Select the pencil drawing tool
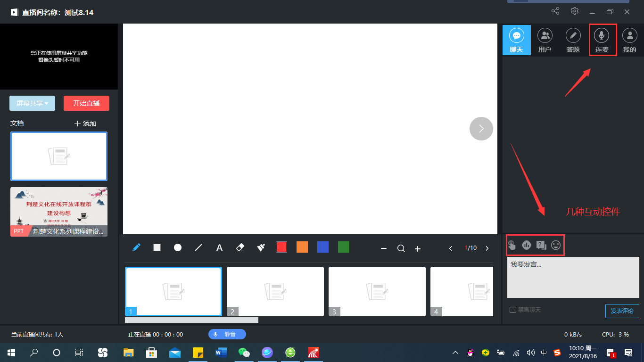 pyautogui.click(x=136, y=247)
